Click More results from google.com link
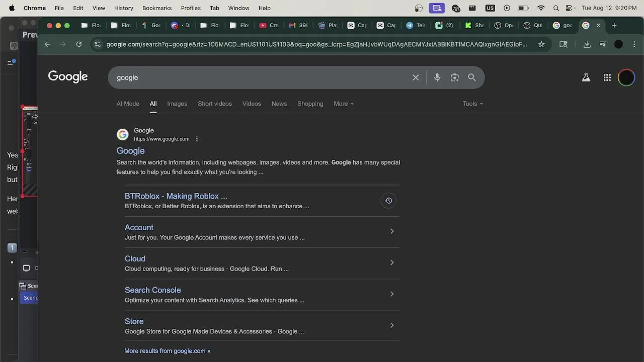This screenshot has height=362, width=644. point(168,351)
